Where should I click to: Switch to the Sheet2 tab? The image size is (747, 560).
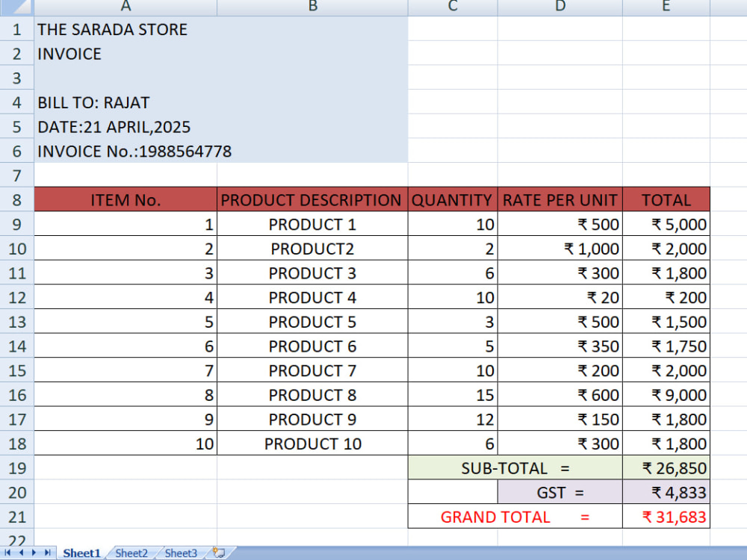[131, 553]
